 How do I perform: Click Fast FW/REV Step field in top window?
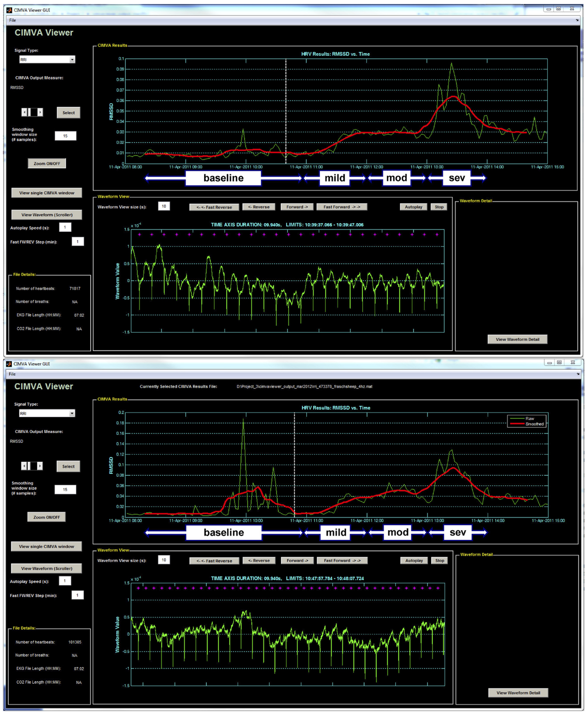(x=78, y=242)
